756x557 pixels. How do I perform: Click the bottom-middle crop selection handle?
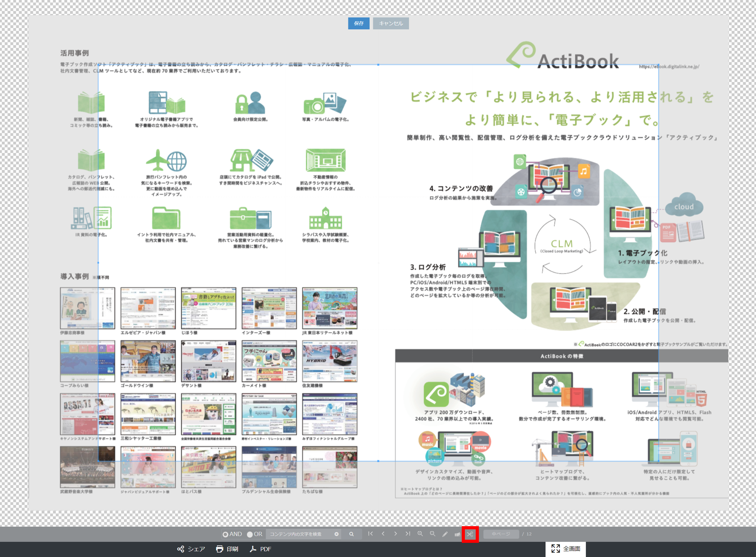378,461
